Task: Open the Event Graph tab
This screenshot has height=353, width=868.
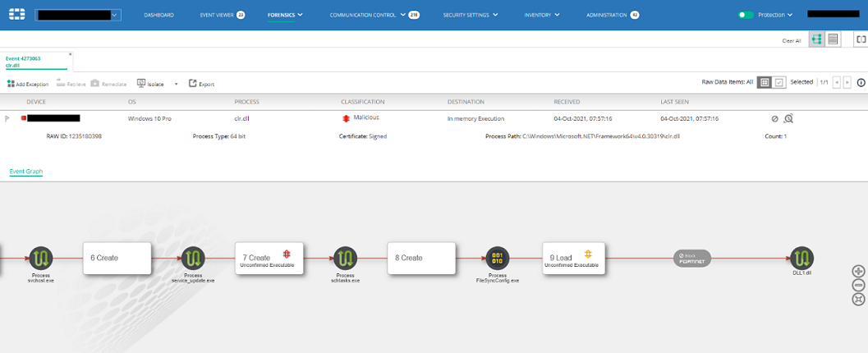Action: tap(25, 172)
